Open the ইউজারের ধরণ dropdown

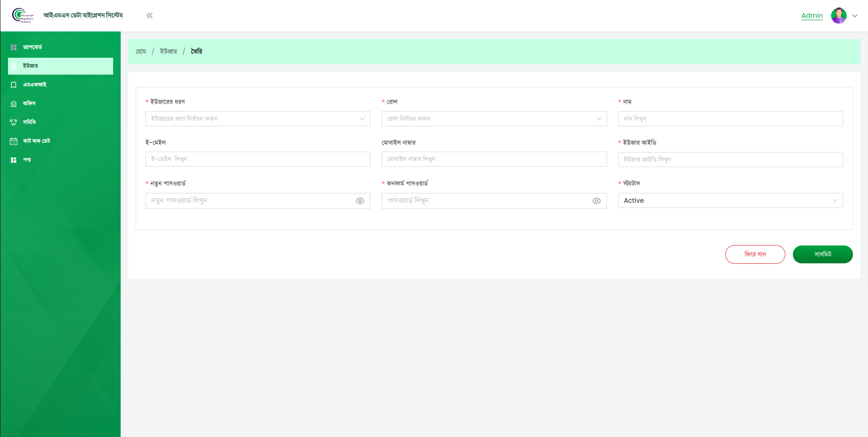[x=257, y=119]
